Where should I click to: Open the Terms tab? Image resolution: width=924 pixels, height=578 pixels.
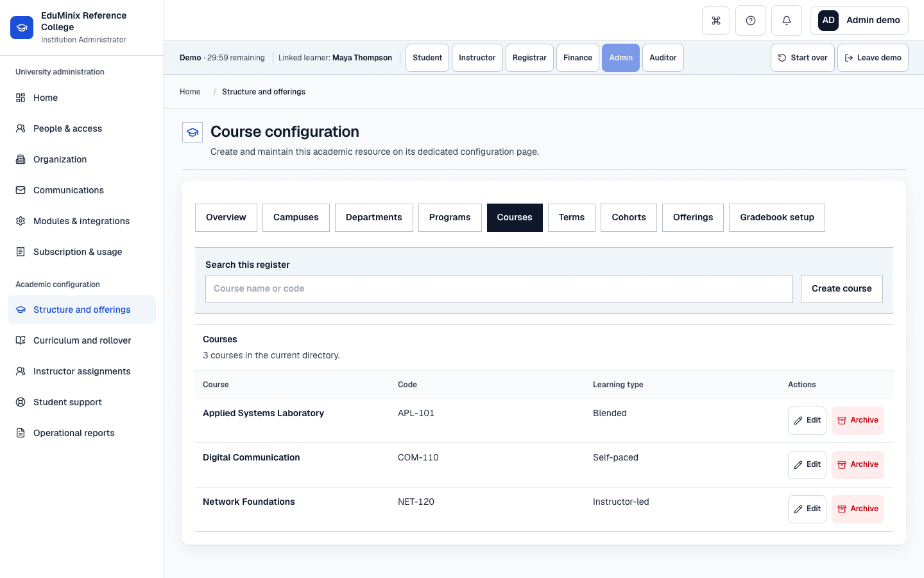tap(572, 218)
